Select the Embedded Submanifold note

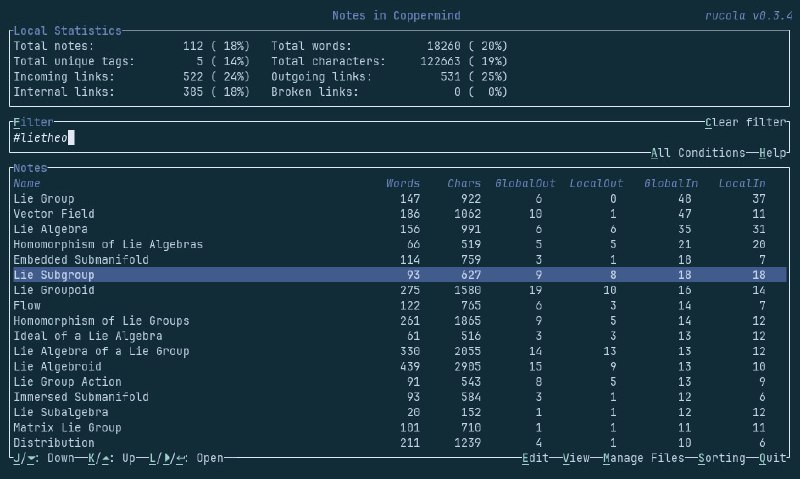coord(399,260)
